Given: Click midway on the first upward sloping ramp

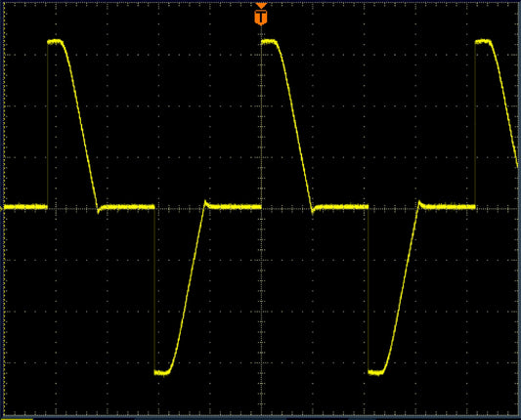Looking at the screenshot, I should tap(188, 289).
